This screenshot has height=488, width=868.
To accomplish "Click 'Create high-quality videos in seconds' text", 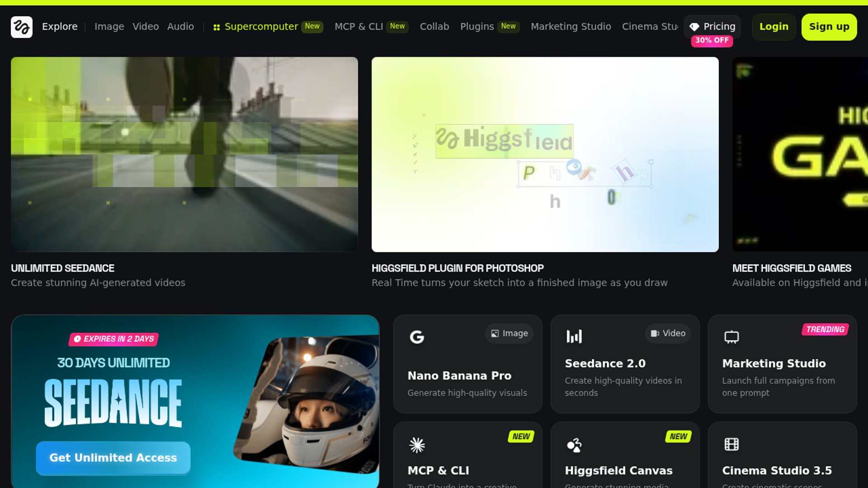I will pyautogui.click(x=623, y=387).
